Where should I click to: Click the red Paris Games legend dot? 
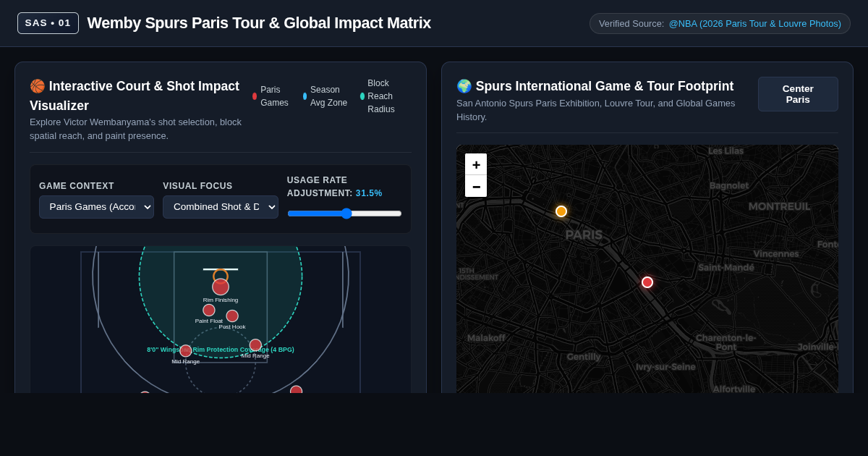255,96
